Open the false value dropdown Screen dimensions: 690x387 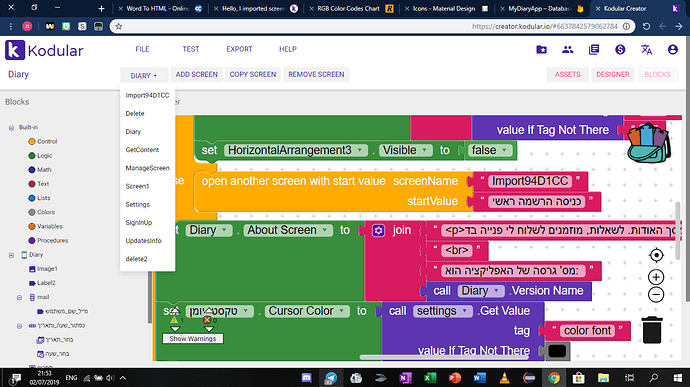click(x=490, y=150)
